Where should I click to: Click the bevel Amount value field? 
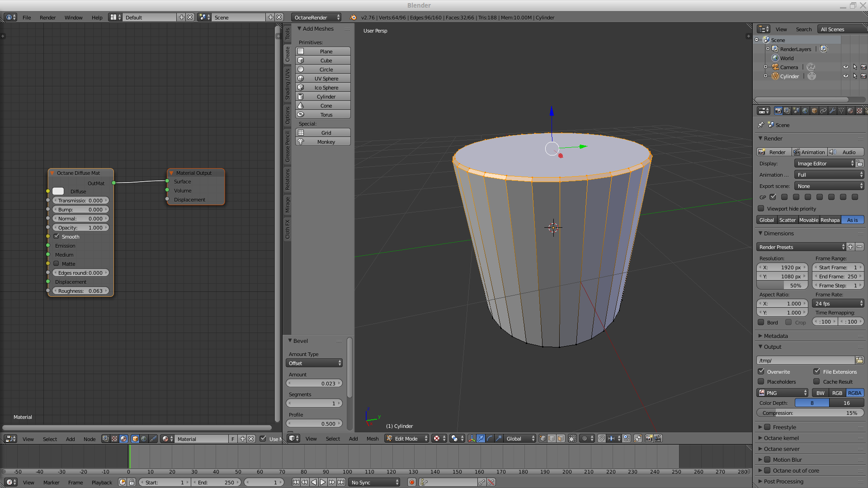pyautogui.click(x=315, y=383)
